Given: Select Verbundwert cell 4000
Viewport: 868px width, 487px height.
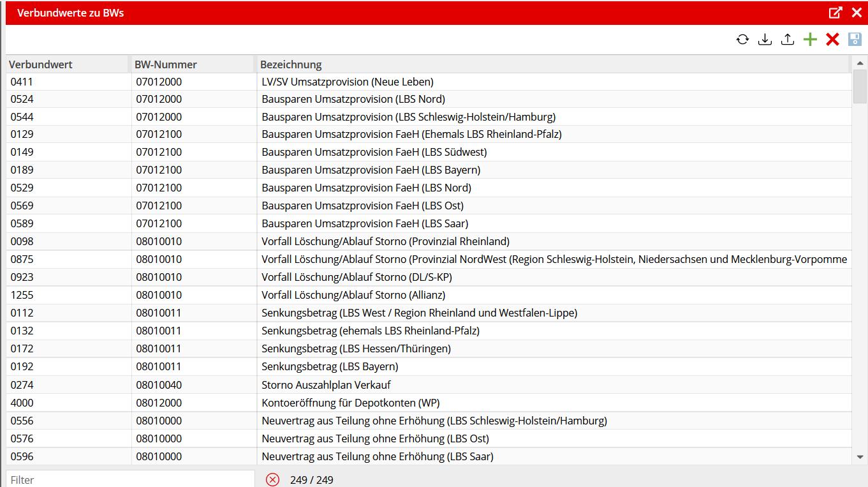Looking at the screenshot, I should (x=69, y=403).
